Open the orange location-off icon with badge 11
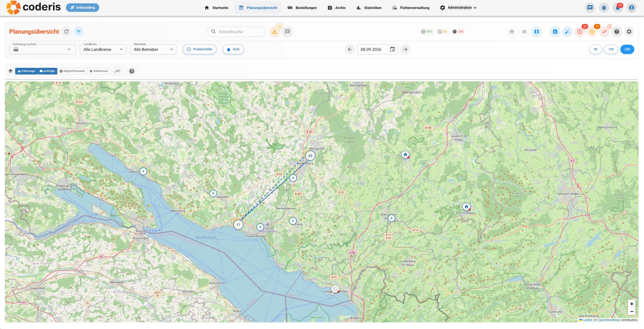This screenshot has width=644, height=329. 592,32
